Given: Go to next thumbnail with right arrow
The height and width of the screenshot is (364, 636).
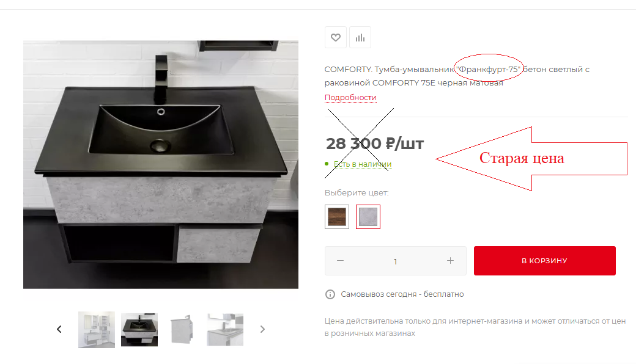Looking at the screenshot, I should click(x=262, y=329).
